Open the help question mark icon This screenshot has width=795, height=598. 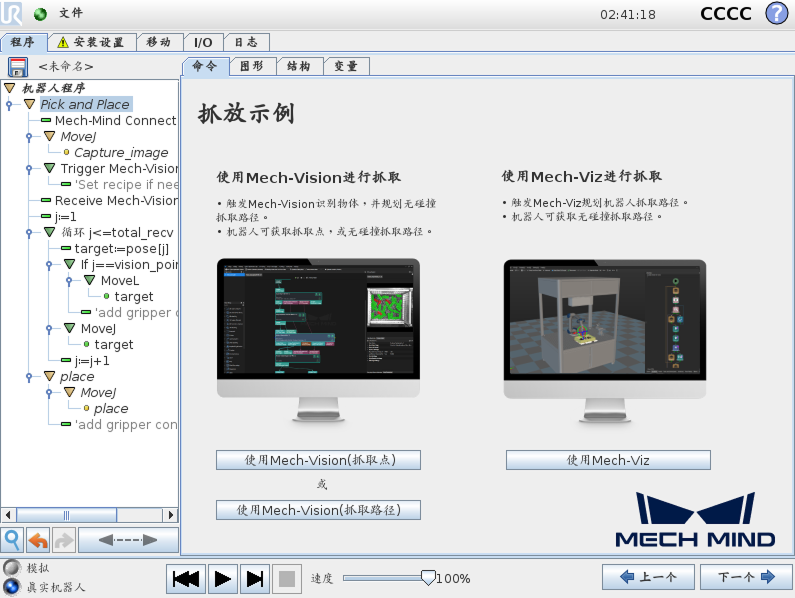(776, 13)
